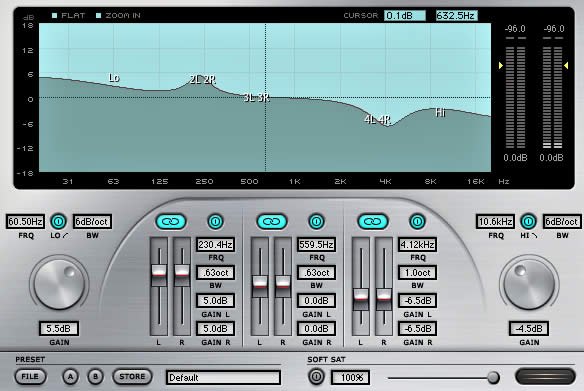Toggle the 559.5Hz band power button

pyautogui.click(x=316, y=222)
